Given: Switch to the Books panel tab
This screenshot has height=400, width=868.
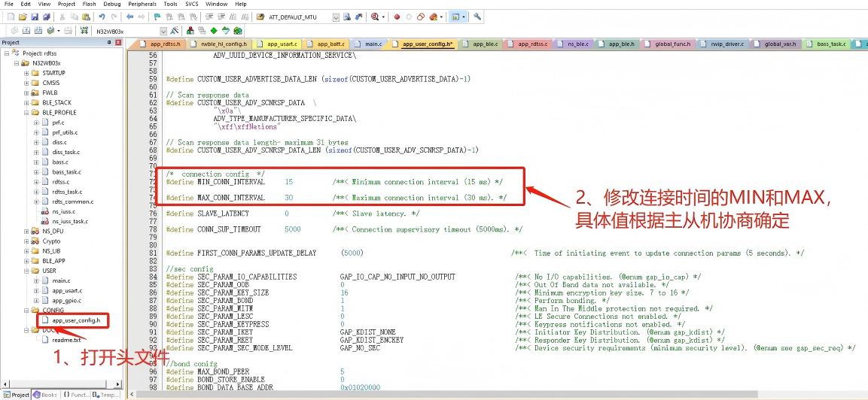Looking at the screenshot, I should 45,394.
